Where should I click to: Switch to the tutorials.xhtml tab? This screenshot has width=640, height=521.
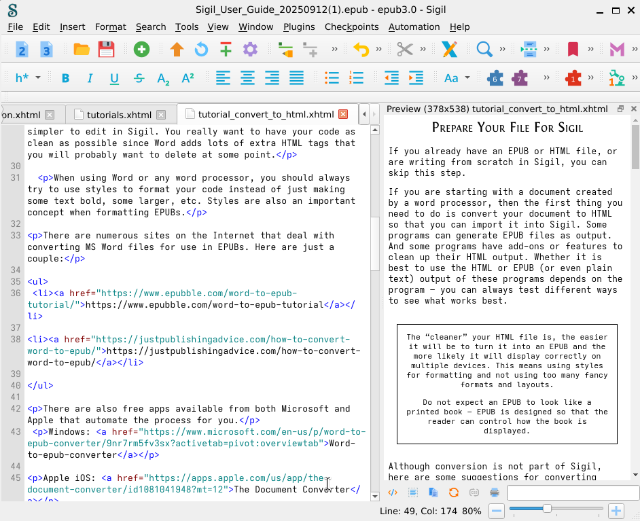[x=118, y=114]
